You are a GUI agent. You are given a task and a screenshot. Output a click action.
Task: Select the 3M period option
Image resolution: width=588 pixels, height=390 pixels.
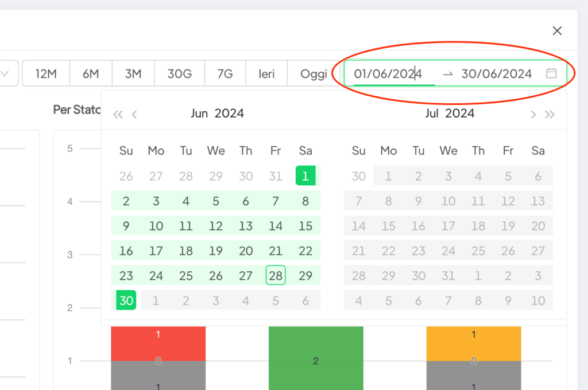133,73
